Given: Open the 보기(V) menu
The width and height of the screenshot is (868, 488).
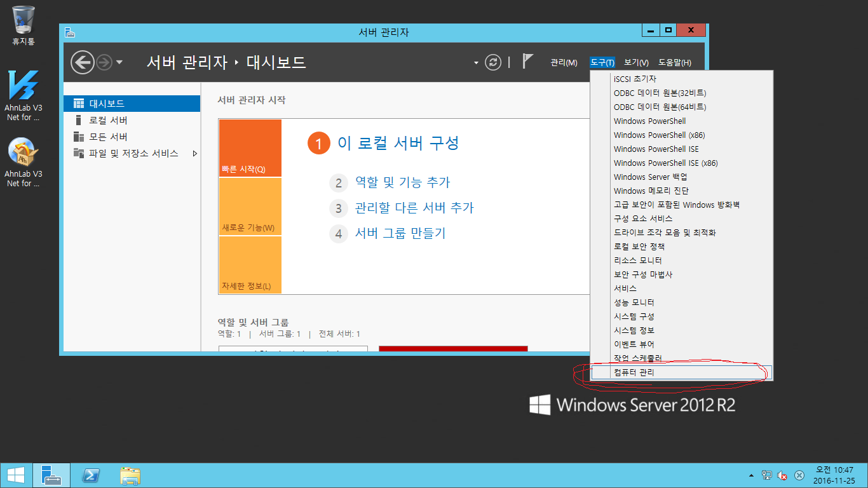Looking at the screenshot, I should [x=636, y=62].
